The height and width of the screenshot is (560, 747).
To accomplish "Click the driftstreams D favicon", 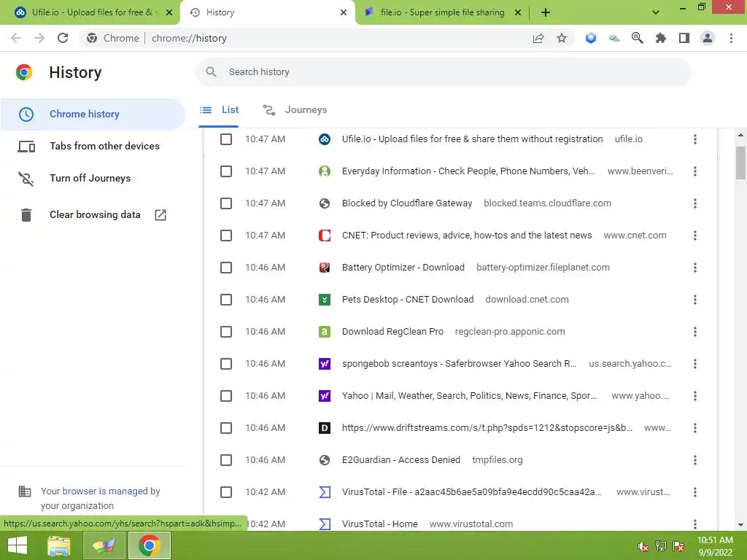I will [x=325, y=427].
